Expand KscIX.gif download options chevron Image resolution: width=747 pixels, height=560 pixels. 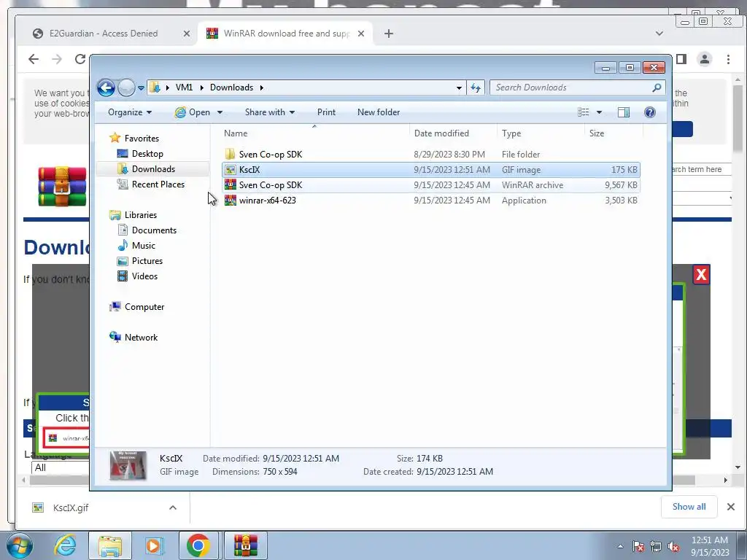[173, 507]
